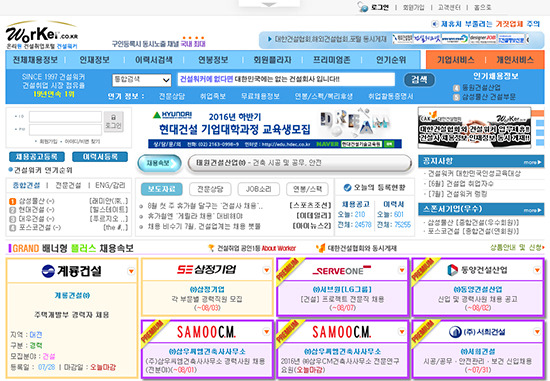Screen dimensions: 550x381
Task: Select the JOB소리 tab
Action: (259, 189)
